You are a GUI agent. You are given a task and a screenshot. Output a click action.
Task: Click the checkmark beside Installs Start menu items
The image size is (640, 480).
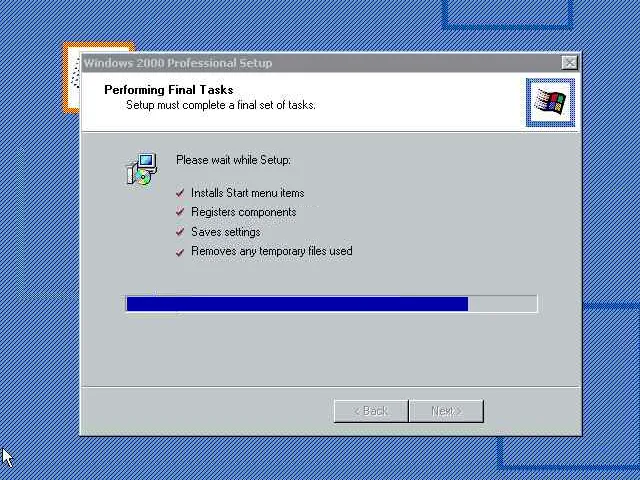tap(180, 193)
